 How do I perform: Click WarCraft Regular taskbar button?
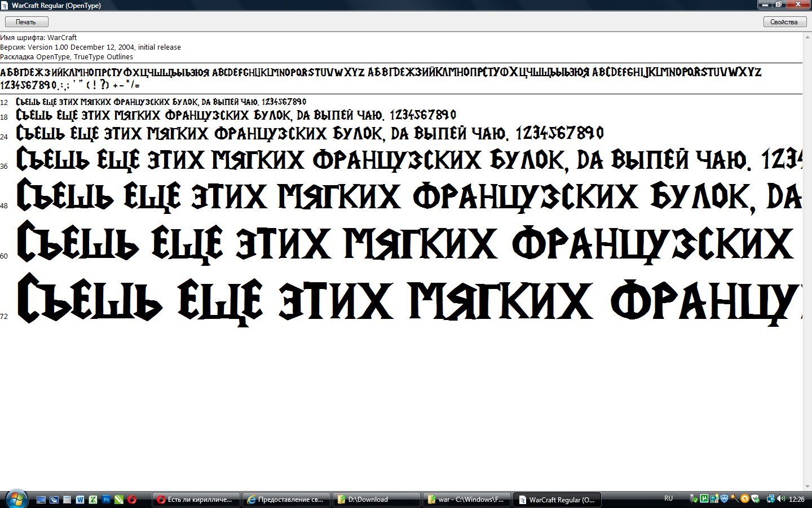[557, 500]
